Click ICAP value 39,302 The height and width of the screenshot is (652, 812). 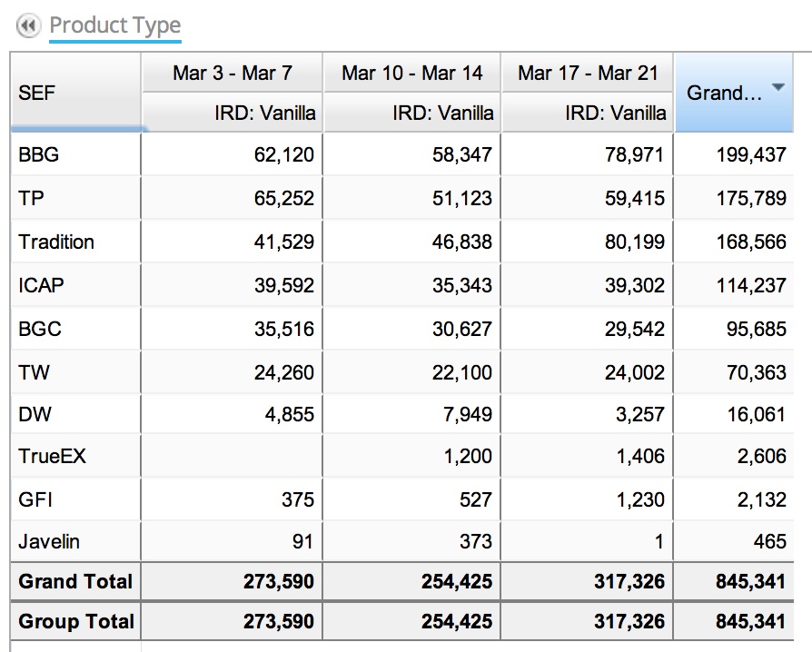pyautogui.click(x=634, y=285)
